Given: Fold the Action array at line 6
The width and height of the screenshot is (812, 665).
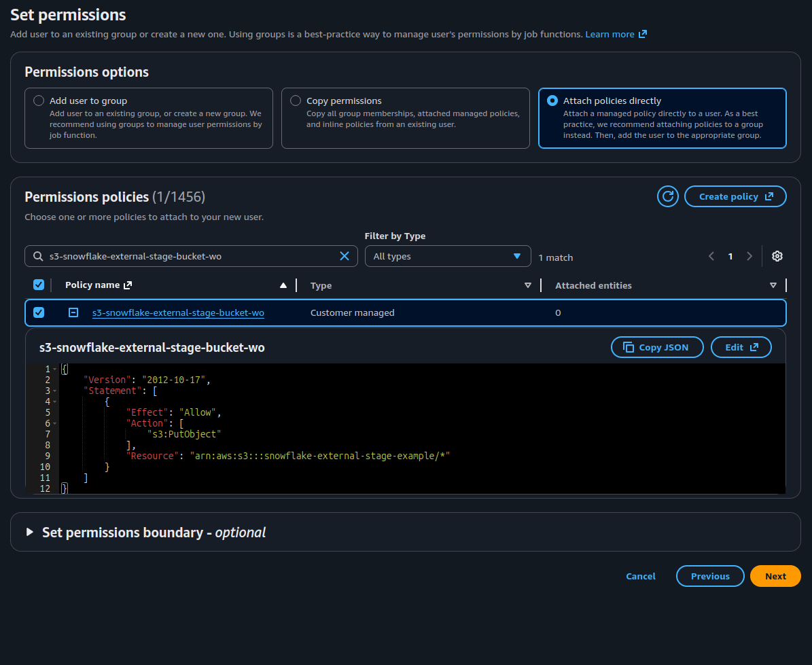Looking at the screenshot, I should tap(55, 423).
